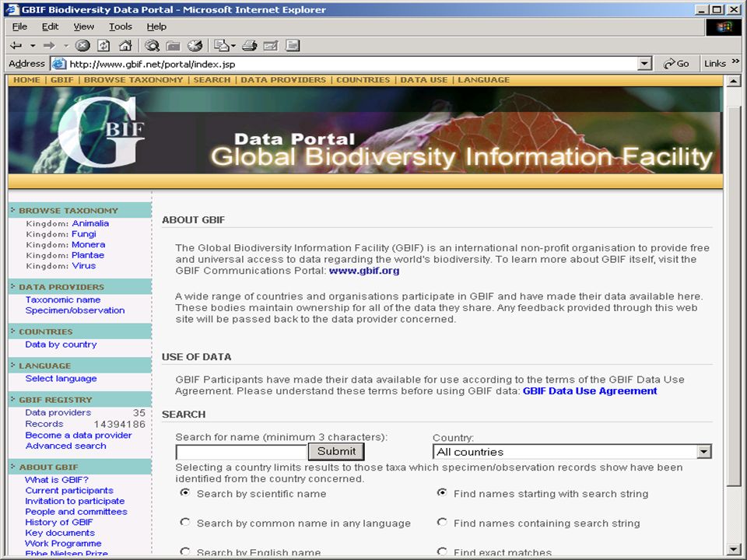Click the Mail toolbar icon
Image resolution: width=747 pixels, height=560 pixels.
tap(221, 46)
